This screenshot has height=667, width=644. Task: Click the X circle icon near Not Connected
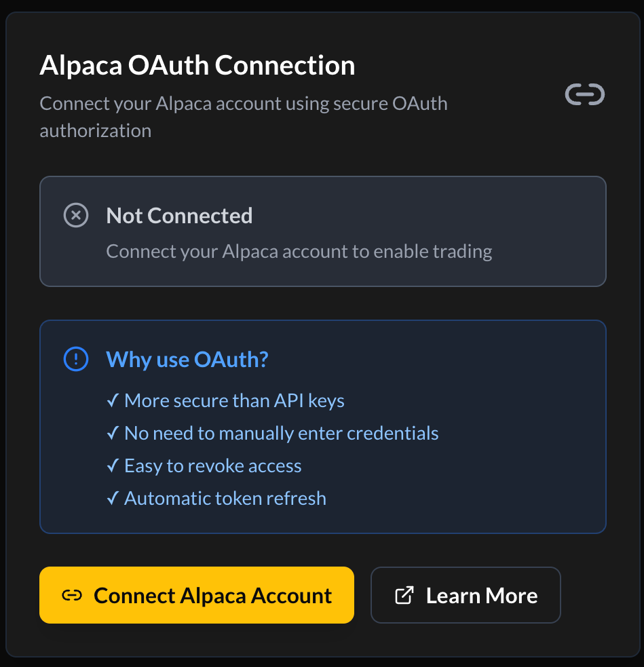(76, 215)
